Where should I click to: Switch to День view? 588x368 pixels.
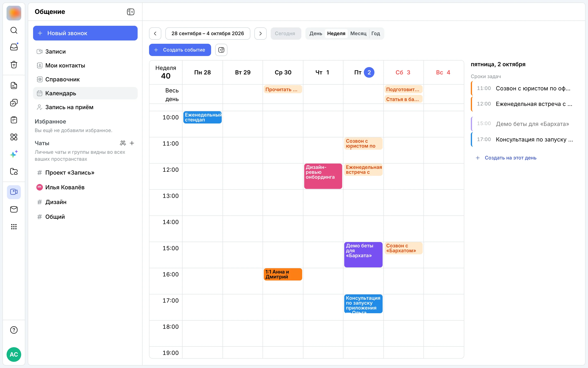coord(316,33)
